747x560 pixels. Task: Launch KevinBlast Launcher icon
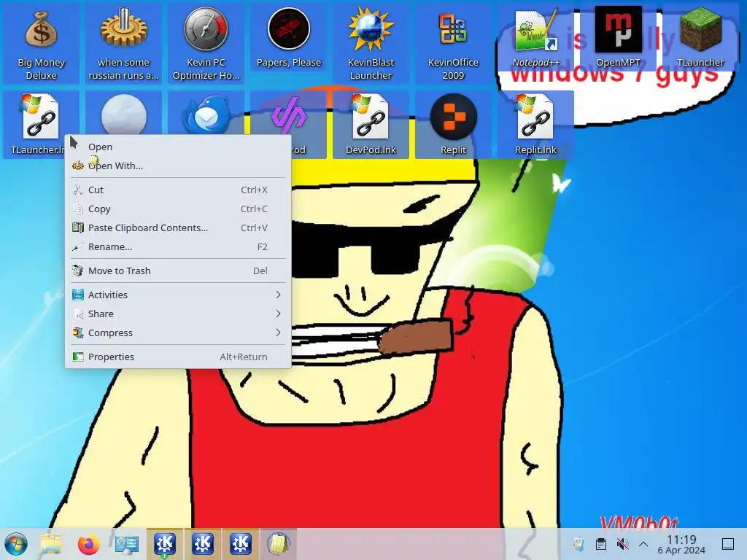click(x=371, y=44)
